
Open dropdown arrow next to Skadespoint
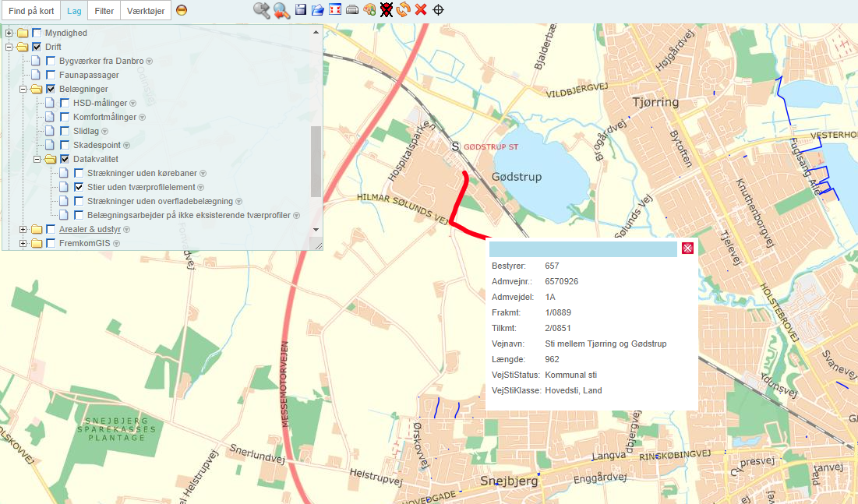coord(126,146)
